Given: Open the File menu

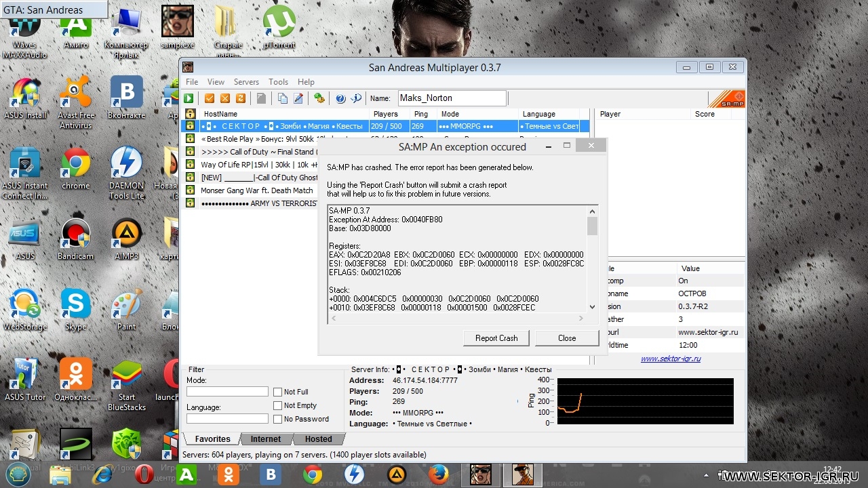Looking at the screenshot, I should 192,81.
